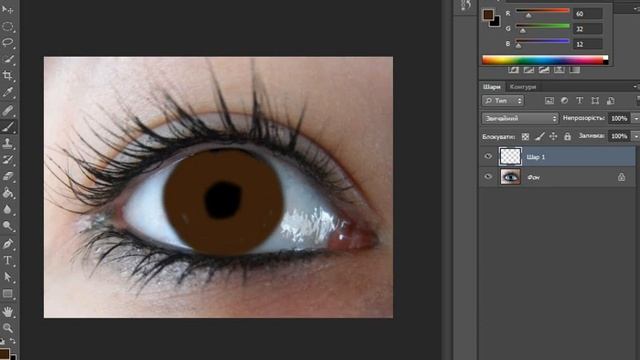640x360 pixels.
Task: Click foreground color swatch in toolbar
Action: coord(4,353)
